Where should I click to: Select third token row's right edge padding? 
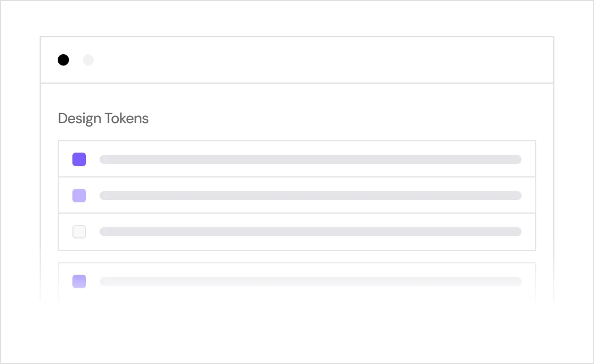528,232
